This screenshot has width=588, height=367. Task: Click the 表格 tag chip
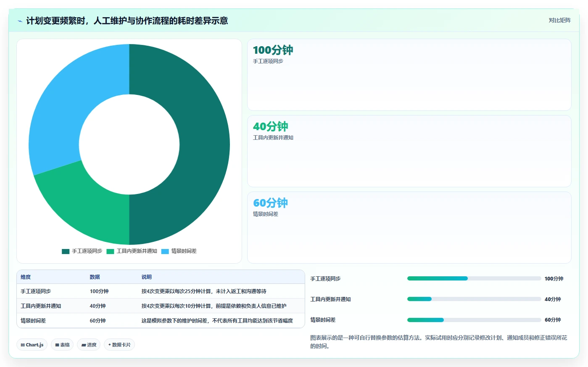pos(62,345)
